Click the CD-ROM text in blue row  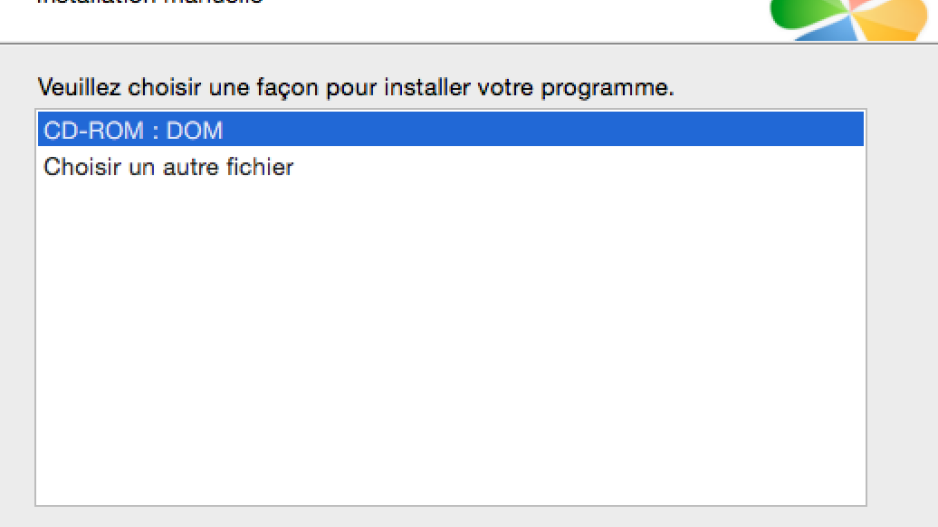pyautogui.click(x=94, y=130)
